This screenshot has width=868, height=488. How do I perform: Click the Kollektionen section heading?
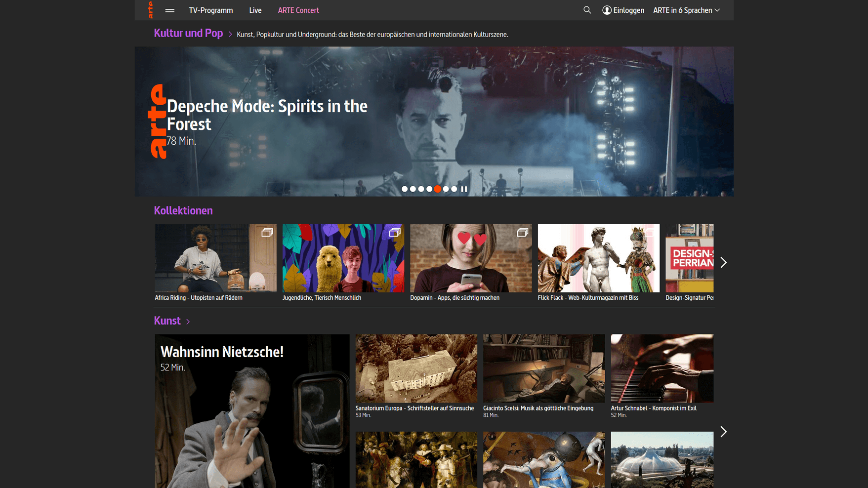pyautogui.click(x=183, y=210)
